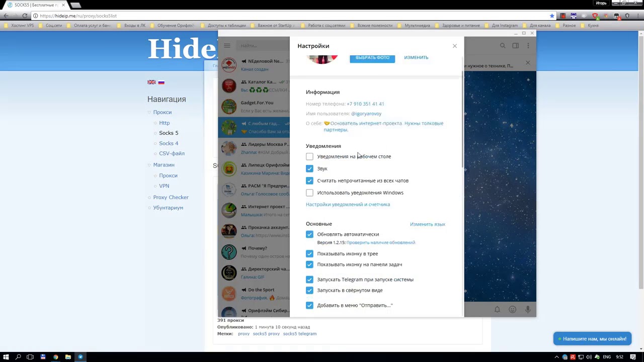Open 'CSV-файл' navigation item

pos(172,153)
